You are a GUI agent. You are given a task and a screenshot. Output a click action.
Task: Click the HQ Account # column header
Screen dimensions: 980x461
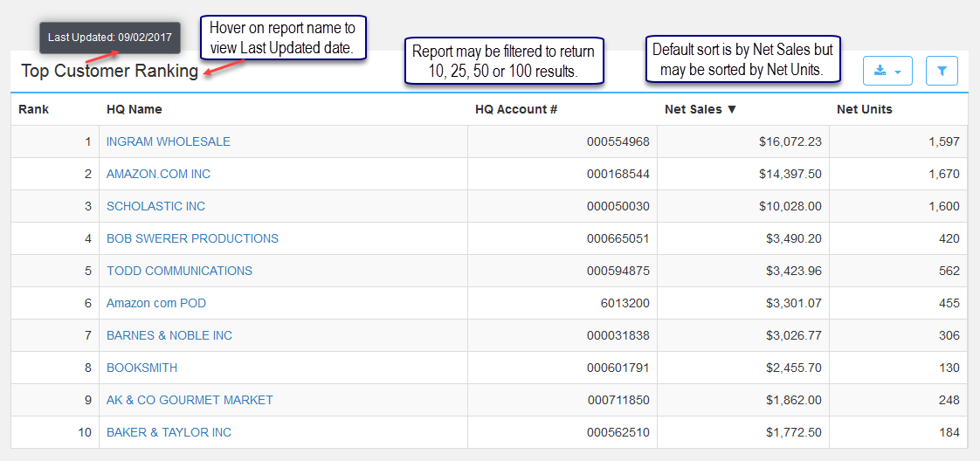pos(516,109)
